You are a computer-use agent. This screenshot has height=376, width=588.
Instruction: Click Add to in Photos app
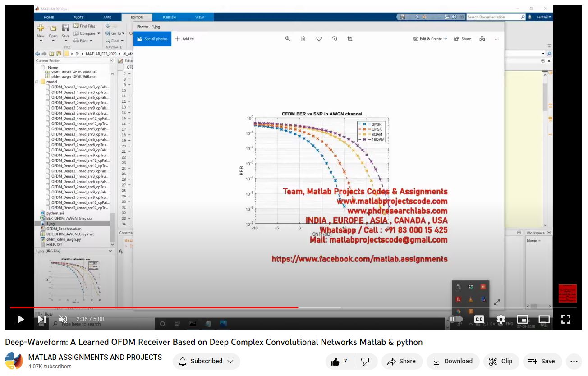pos(185,39)
